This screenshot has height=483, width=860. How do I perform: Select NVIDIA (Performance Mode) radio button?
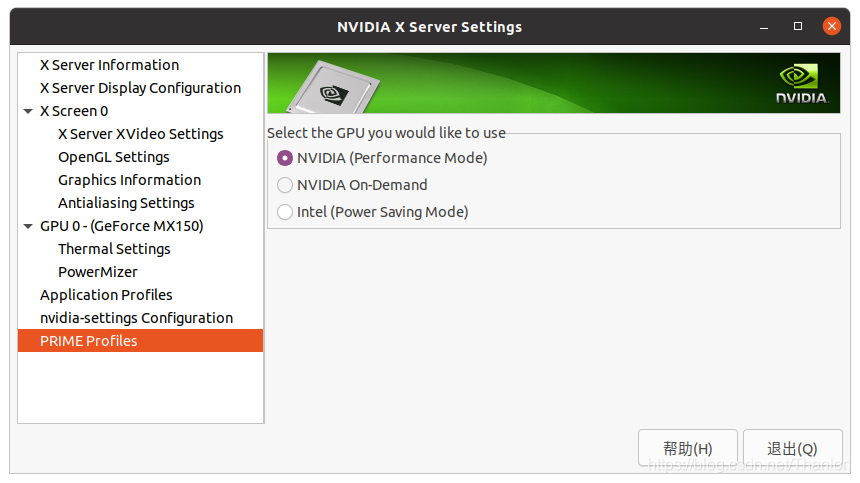pyautogui.click(x=285, y=158)
